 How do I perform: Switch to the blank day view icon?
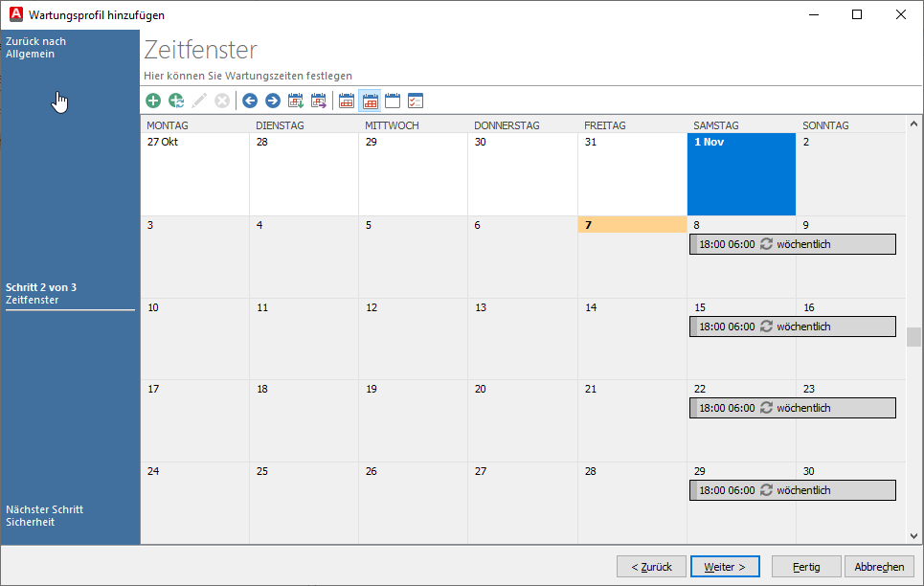tap(393, 101)
